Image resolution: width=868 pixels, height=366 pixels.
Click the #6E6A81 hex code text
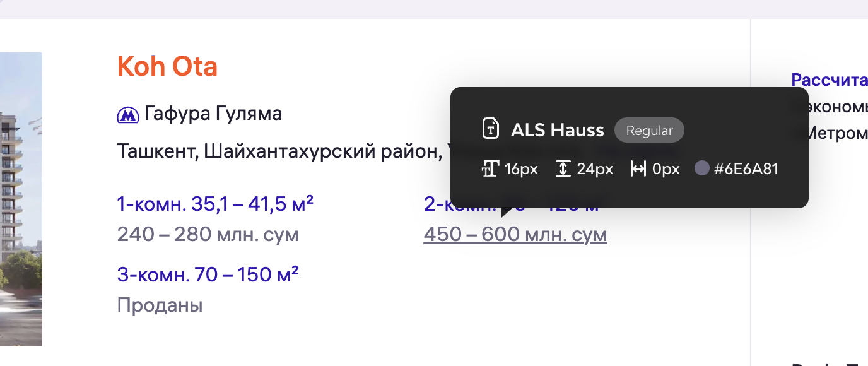pos(746,169)
